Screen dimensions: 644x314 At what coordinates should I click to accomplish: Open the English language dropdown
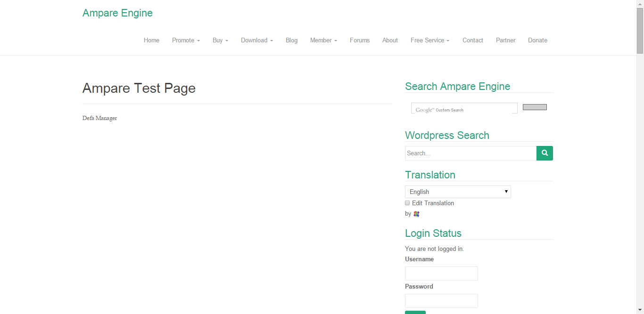[457, 192]
